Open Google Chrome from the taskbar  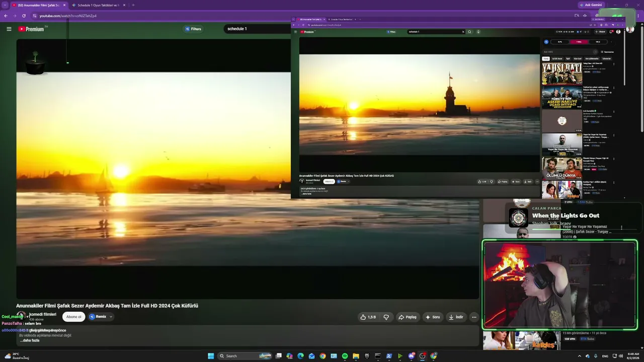coord(323,356)
